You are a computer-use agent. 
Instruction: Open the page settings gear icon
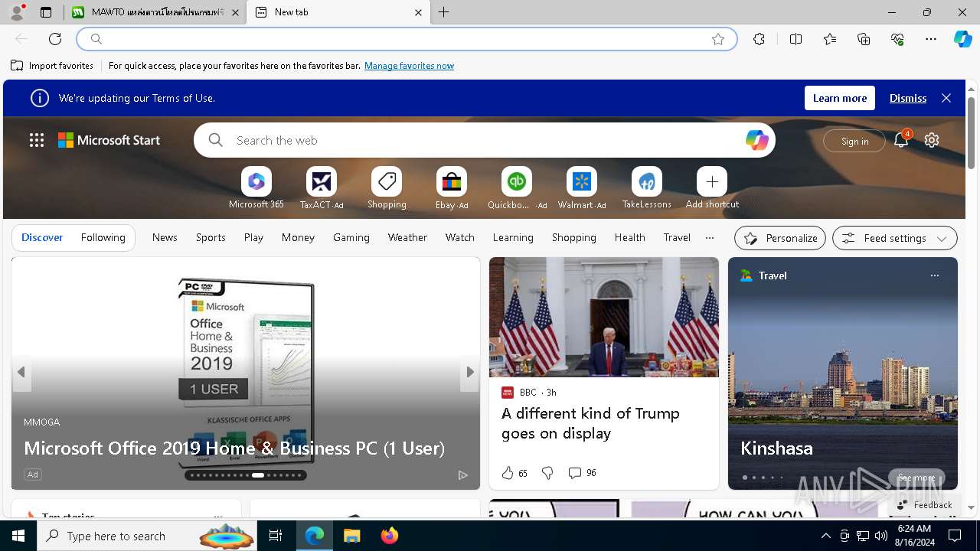click(932, 140)
